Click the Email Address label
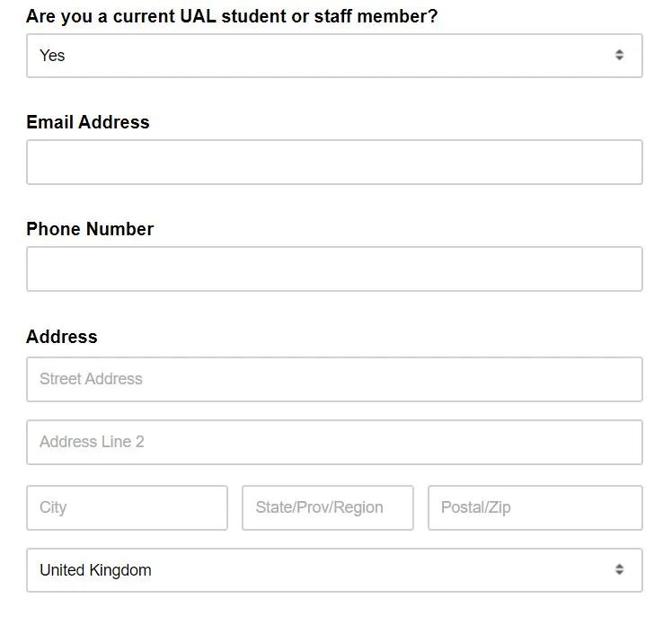The image size is (672, 625). point(88,122)
